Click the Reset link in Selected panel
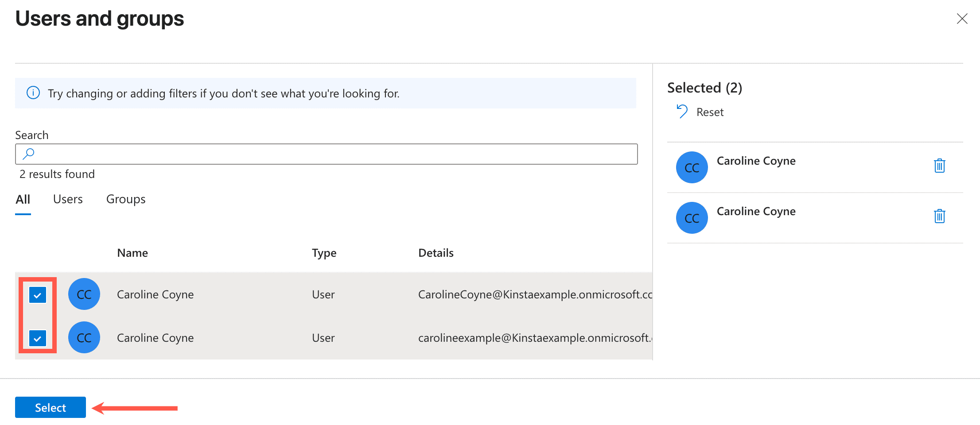The height and width of the screenshot is (425, 980). click(709, 112)
